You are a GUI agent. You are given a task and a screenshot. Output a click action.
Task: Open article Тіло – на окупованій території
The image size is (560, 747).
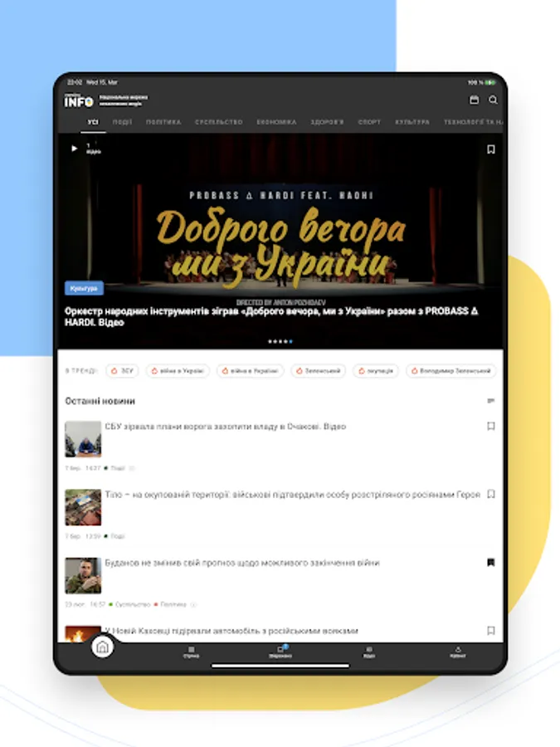[292, 495]
